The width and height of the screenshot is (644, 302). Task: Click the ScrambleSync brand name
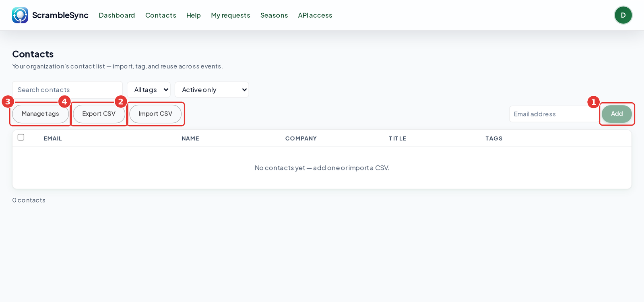click(x=60, y=15)
